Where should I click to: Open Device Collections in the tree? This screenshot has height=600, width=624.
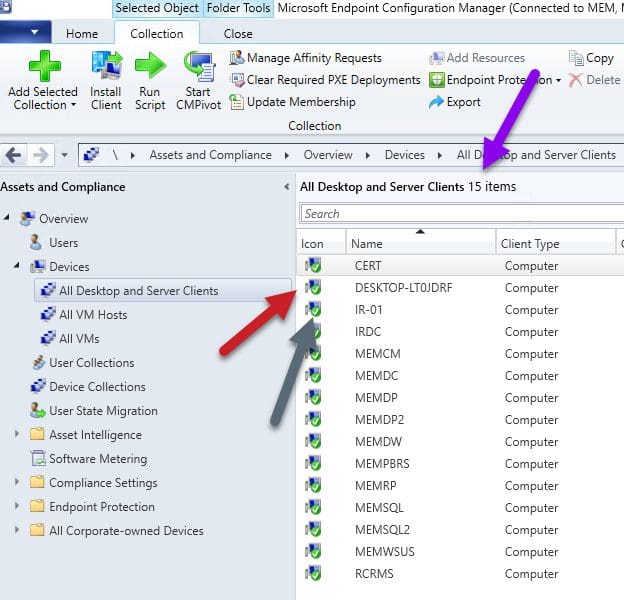click(97, 387)
